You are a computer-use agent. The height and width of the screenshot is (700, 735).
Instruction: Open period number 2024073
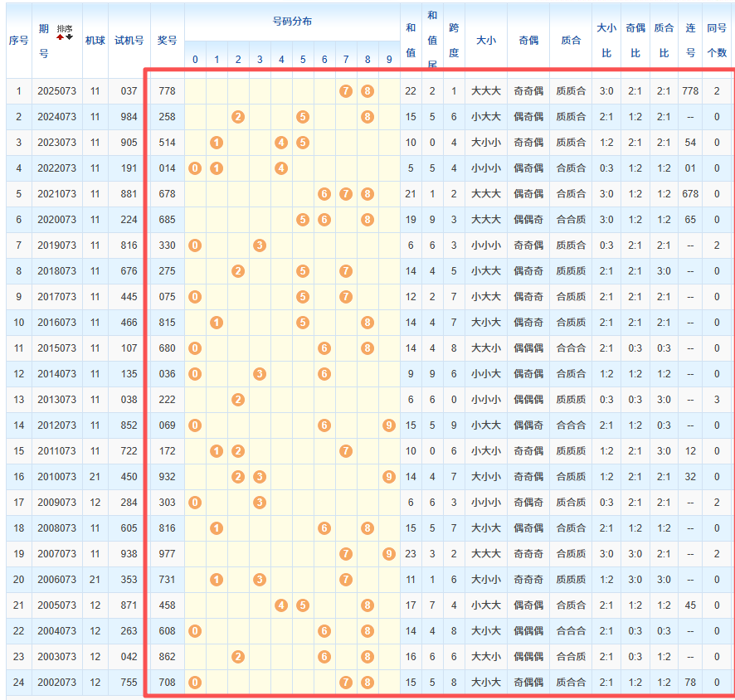[x=56, y=117]
